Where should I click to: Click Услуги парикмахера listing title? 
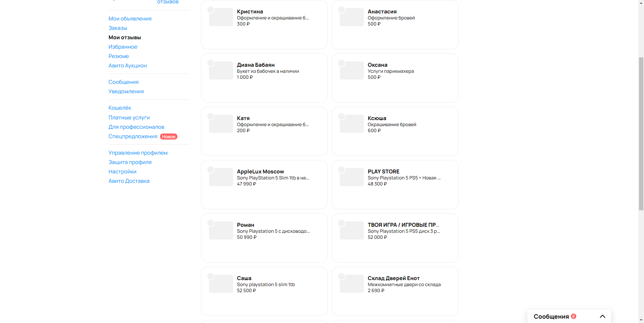(x=391, y=71)
